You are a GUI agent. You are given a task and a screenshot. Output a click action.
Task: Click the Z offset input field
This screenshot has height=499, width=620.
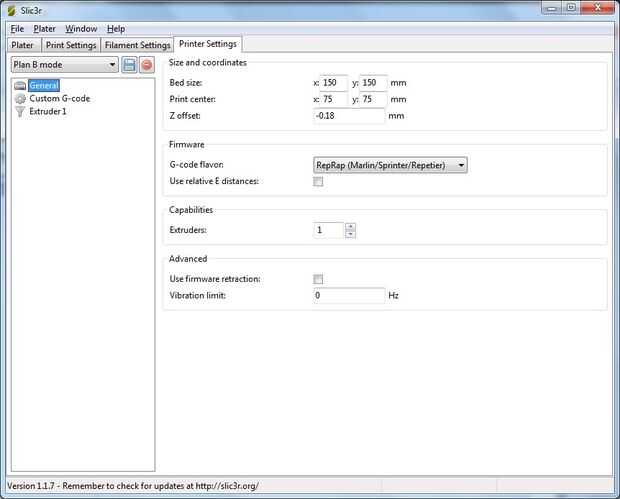(x=349, y=116)
